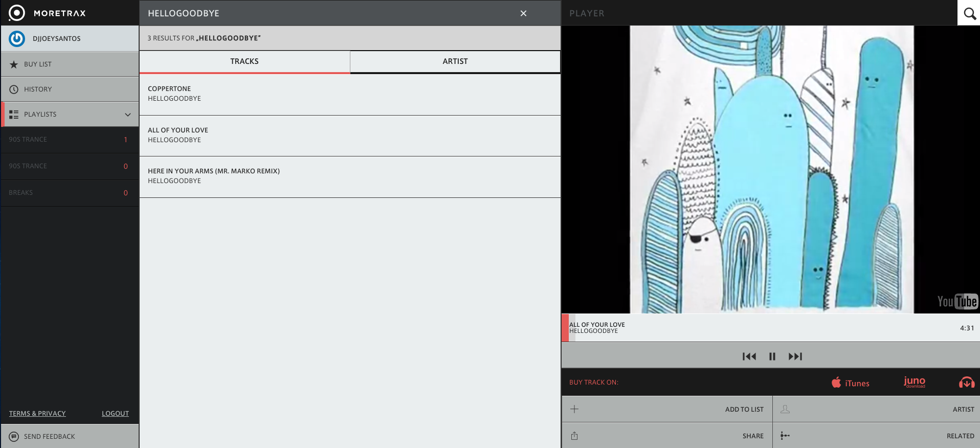Open the search magnifier icon
980x448 pixels.
(969, 13)
